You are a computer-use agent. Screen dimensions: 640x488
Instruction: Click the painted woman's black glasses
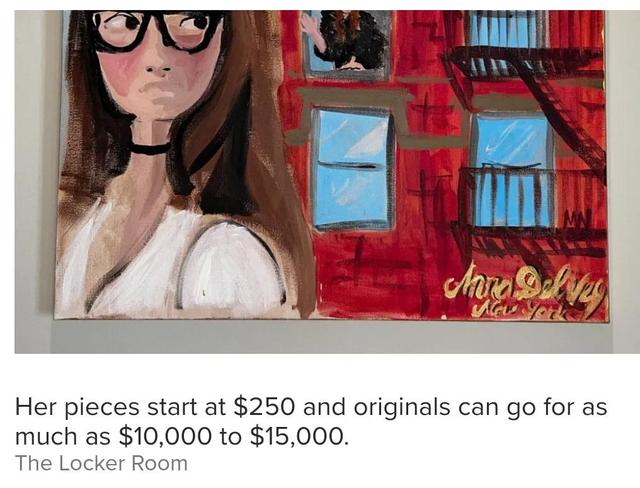tap(157, 30)
